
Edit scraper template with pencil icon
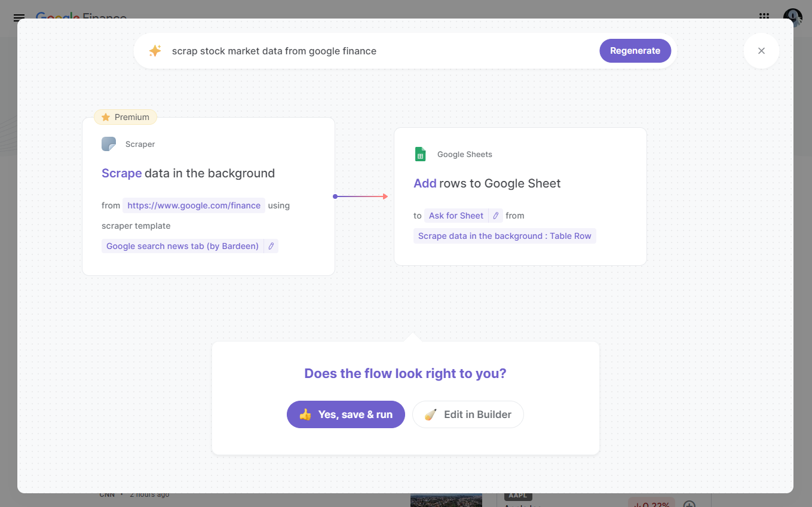coord(271,246)
